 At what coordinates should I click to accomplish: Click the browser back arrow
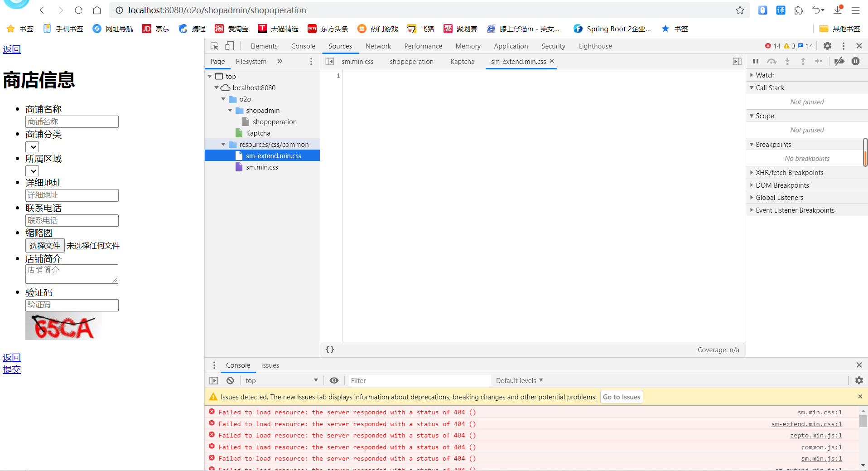(42, 10)
